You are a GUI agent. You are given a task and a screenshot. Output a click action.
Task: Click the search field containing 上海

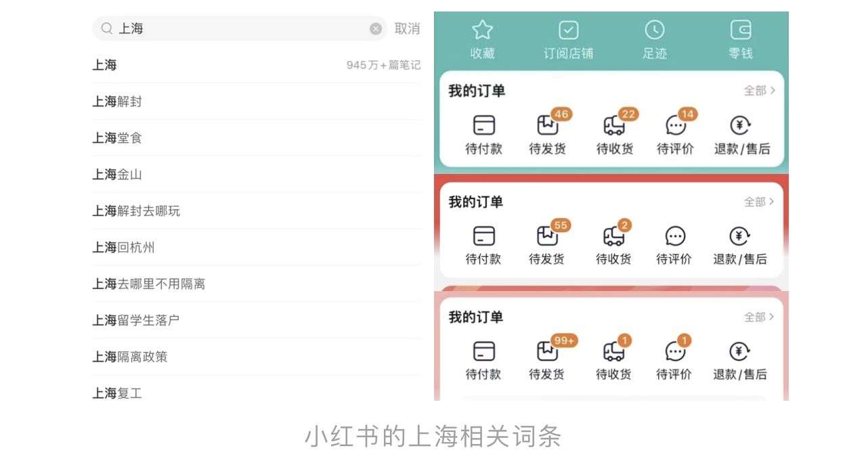click(x=240, y=28)
